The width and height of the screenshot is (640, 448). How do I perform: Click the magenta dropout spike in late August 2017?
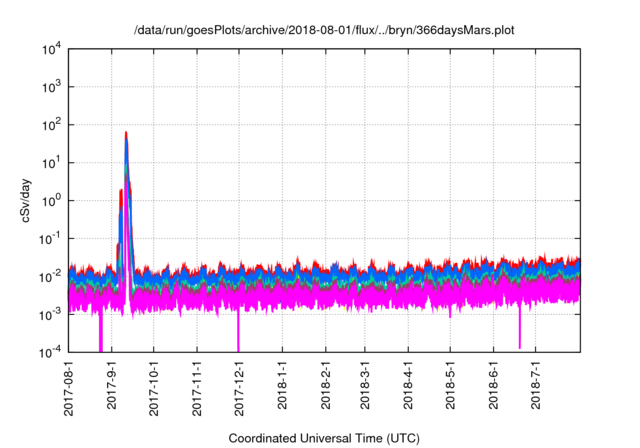click(x=101, y=333)
